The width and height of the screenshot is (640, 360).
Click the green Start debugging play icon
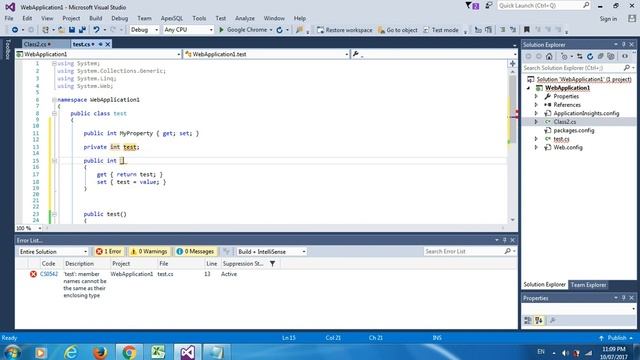pos(221,30)
